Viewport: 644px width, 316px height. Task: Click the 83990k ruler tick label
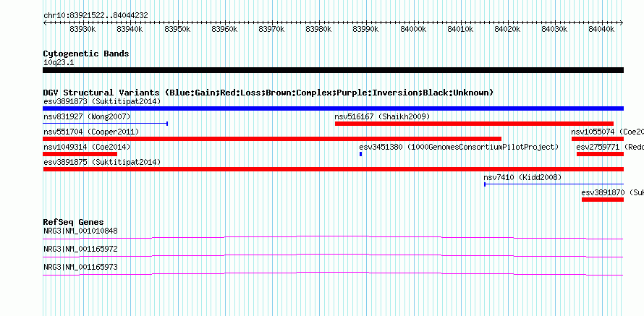tap(366, 29)
